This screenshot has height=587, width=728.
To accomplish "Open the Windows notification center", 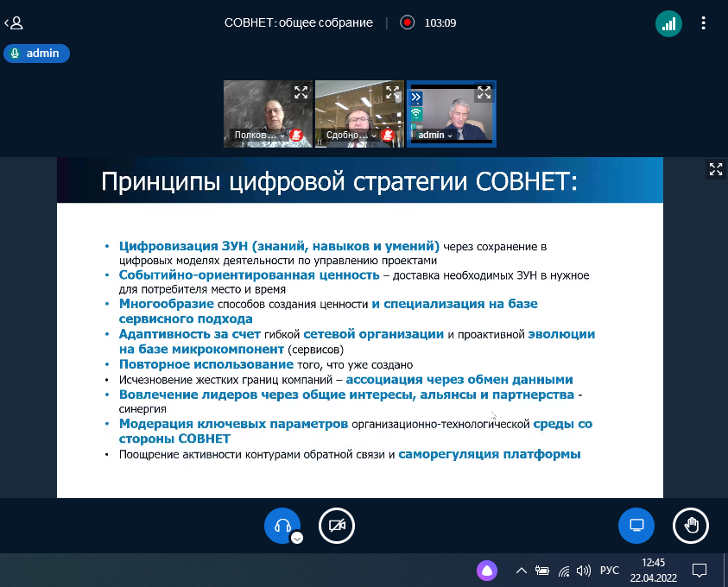I will (700, 571).
